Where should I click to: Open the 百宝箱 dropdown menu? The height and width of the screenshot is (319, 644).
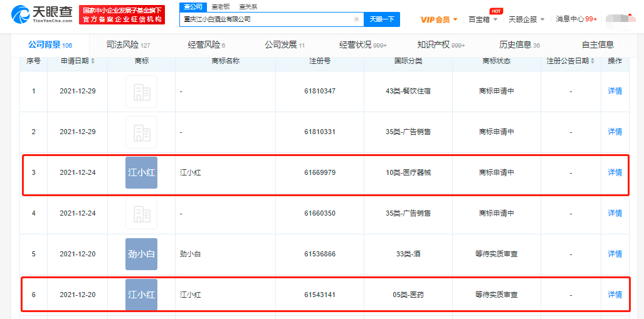(483, 19)
